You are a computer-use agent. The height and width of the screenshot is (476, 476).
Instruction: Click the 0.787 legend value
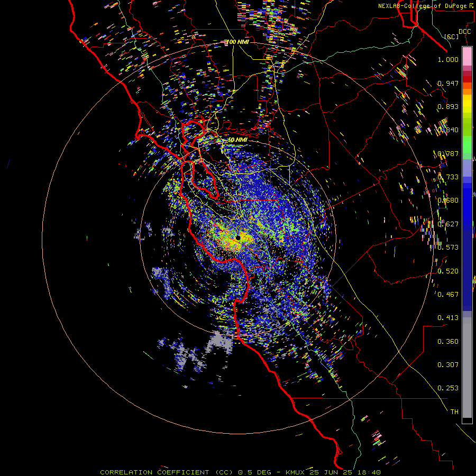[448, 153]
